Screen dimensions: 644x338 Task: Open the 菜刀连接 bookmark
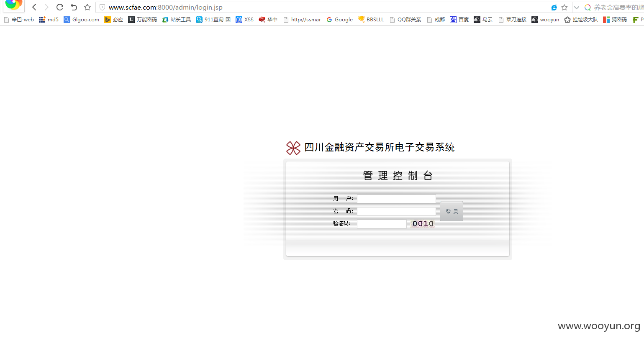coord(513,20)
